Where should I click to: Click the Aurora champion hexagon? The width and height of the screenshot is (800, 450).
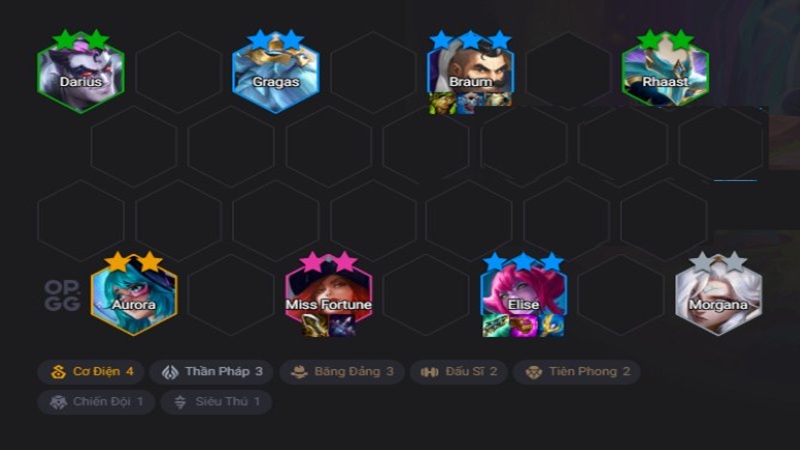pos(134,295)
